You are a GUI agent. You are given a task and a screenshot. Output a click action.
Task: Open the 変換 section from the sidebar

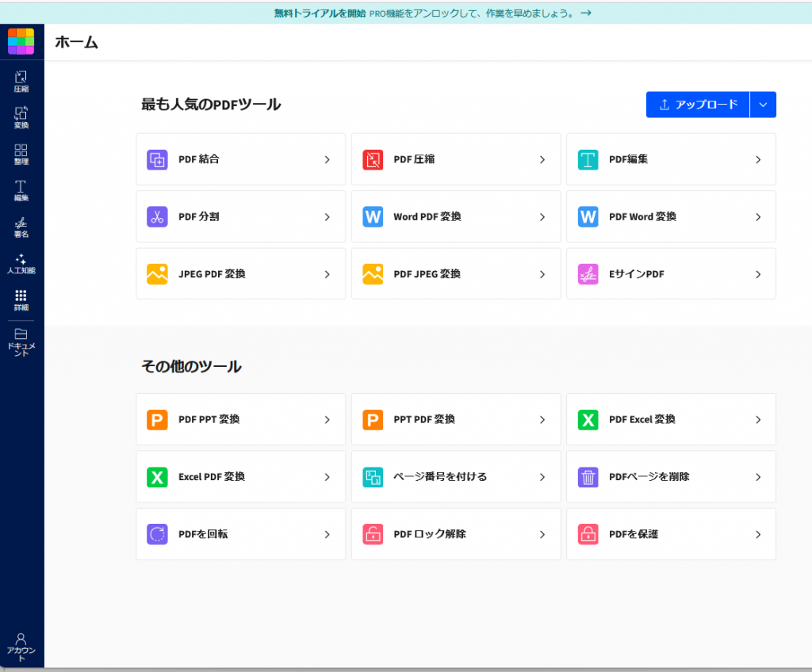[21, 117]
